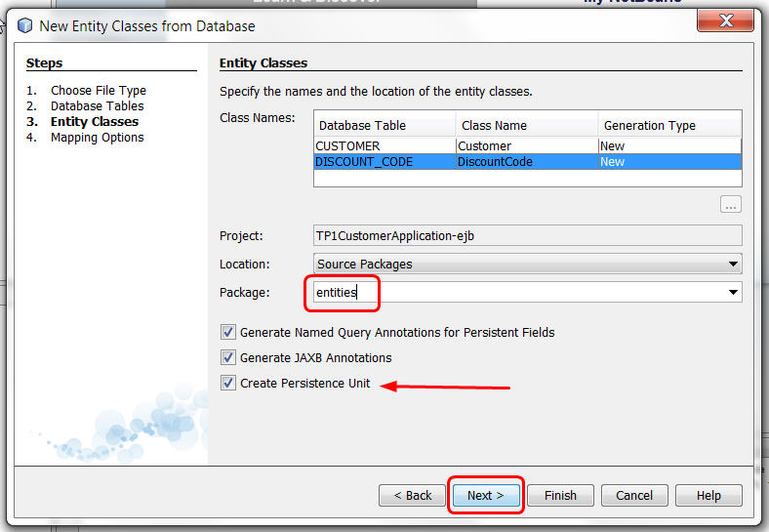The image size is (769, 532).
Task: Open the Location dropdown
Action: 733,265
